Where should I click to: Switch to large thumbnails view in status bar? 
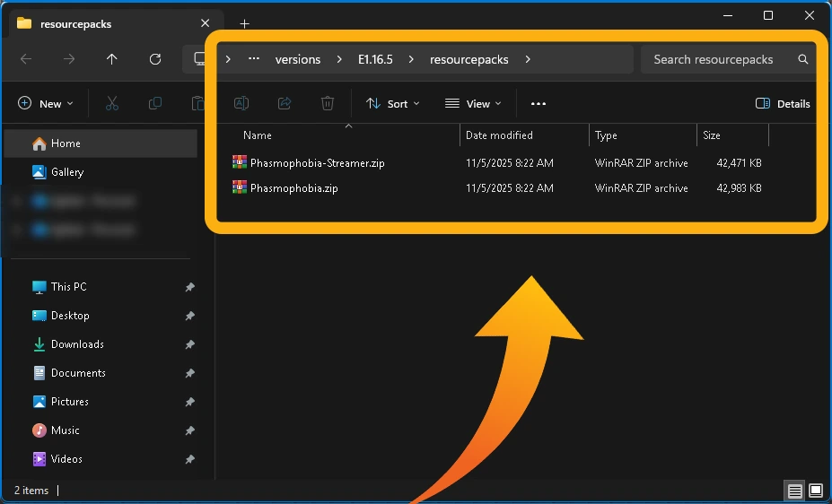pyautogui.click(x=816, y=491)
